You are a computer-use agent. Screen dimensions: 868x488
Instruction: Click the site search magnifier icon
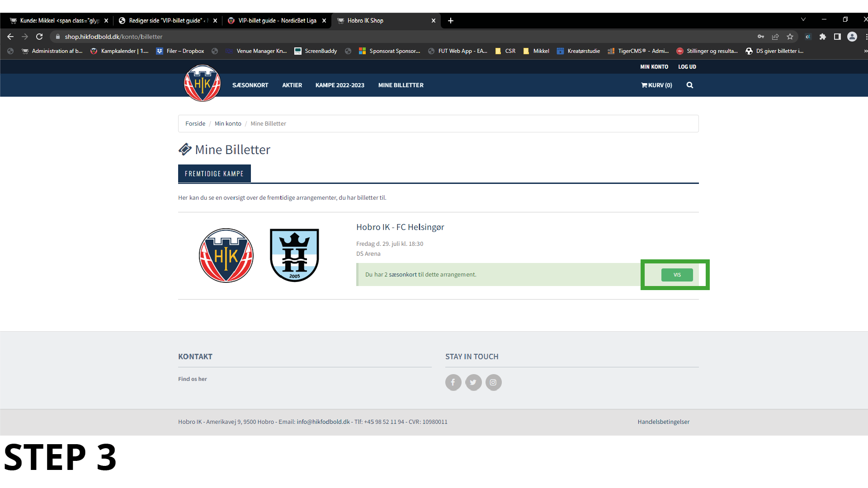[x=689, y=85]
